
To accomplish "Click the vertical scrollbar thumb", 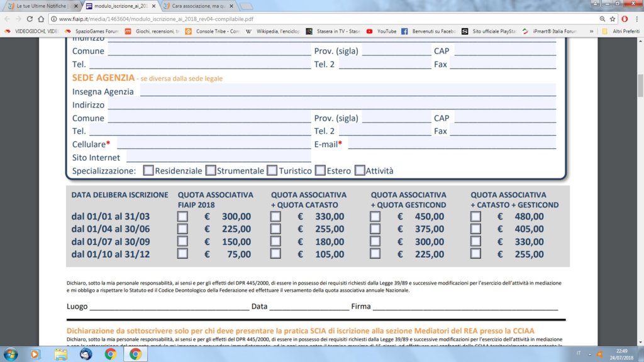I will (640, 85).
